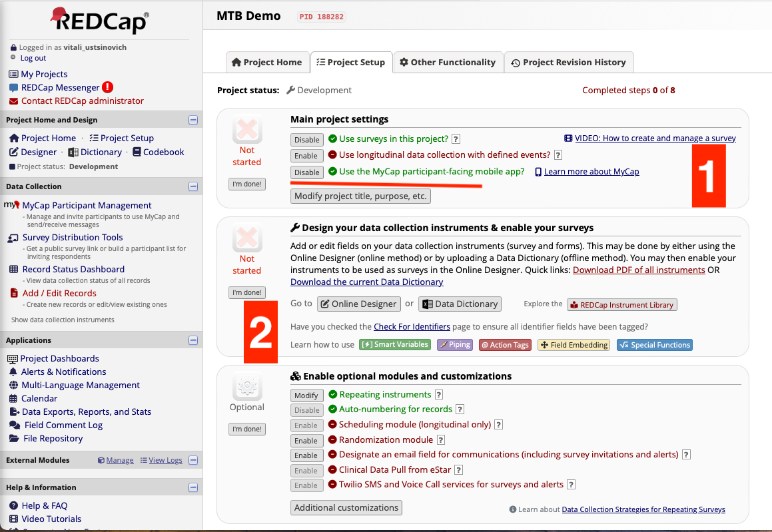Image resolution: width=772 pixels, height=532 pixels.
Task: Open the Project Home tab
Action: coord(267,63)
